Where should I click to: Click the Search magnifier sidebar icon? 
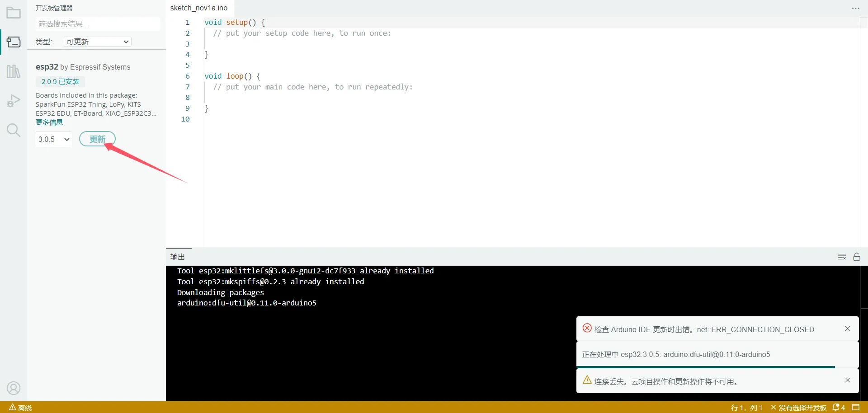14,130
